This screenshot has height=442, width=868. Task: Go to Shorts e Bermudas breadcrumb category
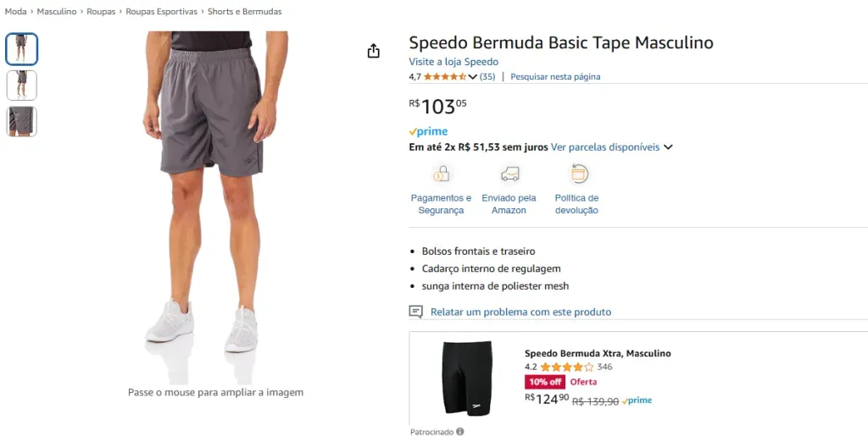pos(245,12)
